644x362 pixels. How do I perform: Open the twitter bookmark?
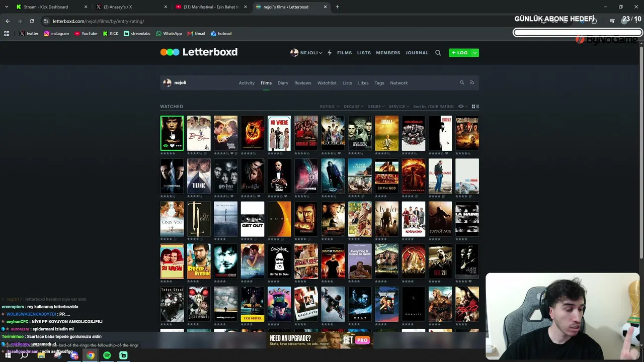[x=29, y=34]
